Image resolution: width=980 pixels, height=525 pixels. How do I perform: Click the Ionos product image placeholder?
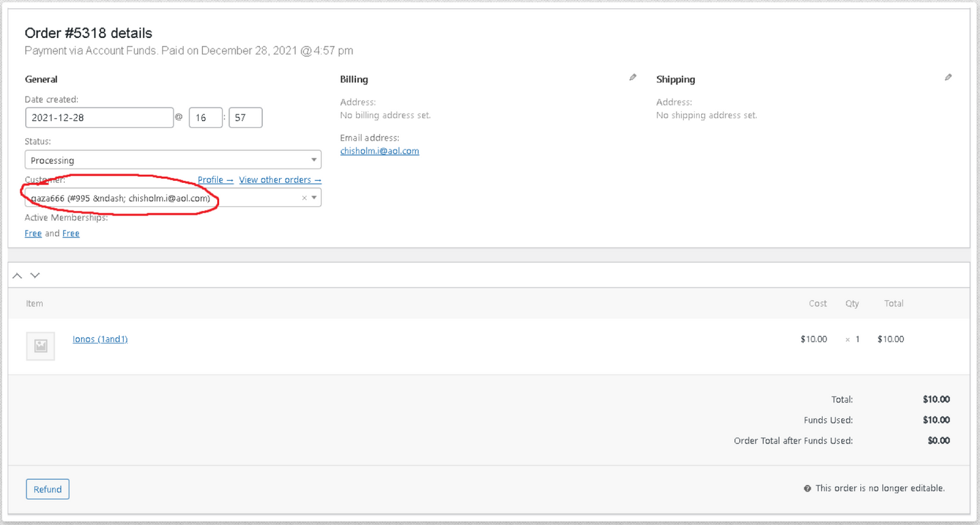[41, 346]
